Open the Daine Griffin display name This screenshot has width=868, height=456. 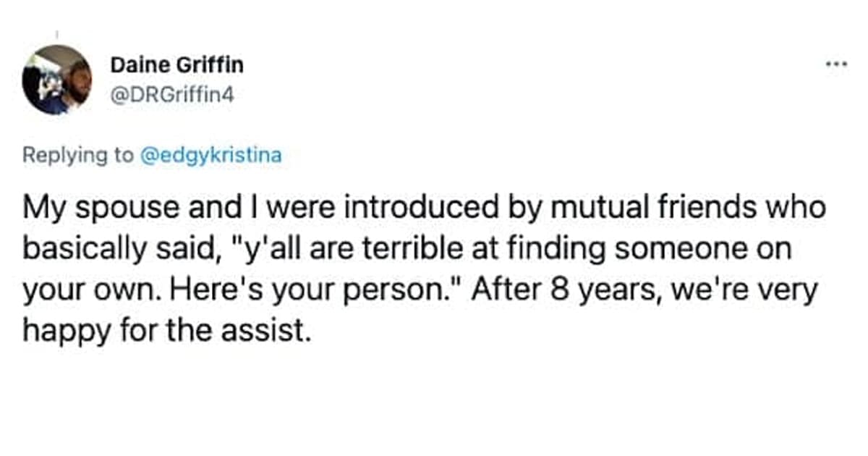coord(176,65)
